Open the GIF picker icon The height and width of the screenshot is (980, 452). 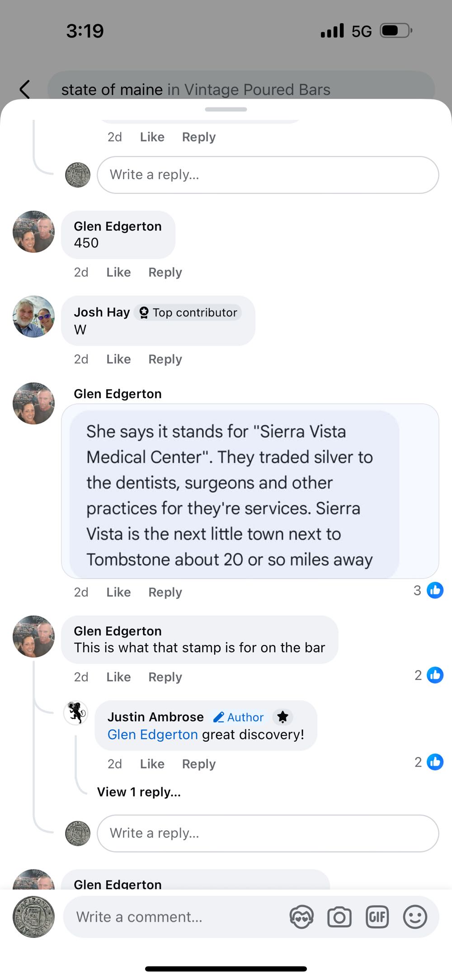[377, 917]
